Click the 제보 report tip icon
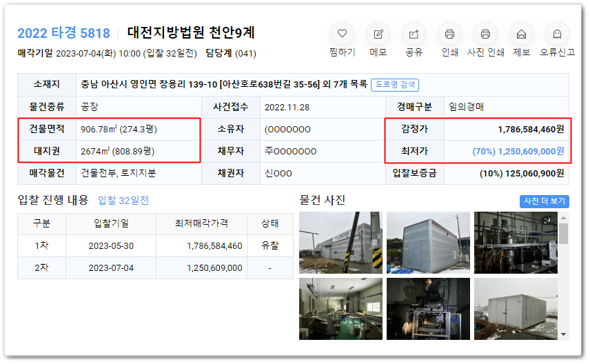 click(521, 34)
